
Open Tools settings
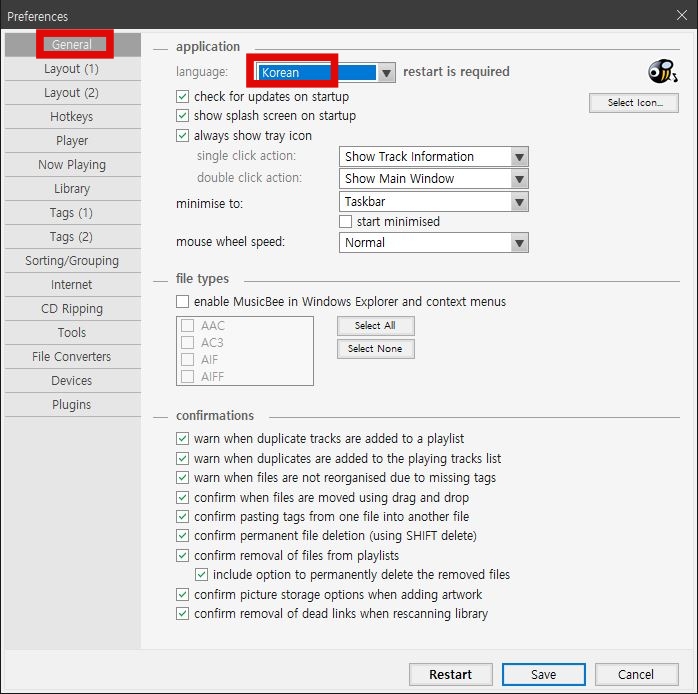pyautogui.click(x=73, y=333)
